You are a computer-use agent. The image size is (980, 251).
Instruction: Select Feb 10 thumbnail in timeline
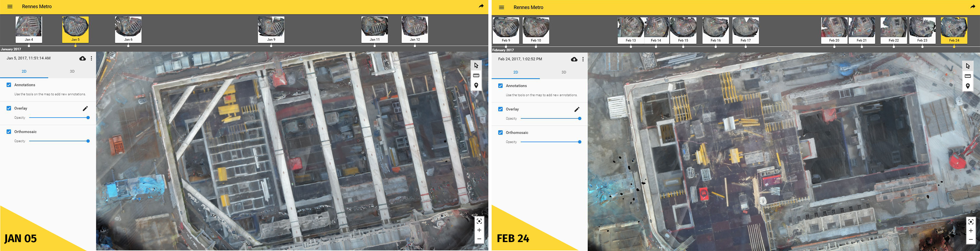(x=536, y=30)
